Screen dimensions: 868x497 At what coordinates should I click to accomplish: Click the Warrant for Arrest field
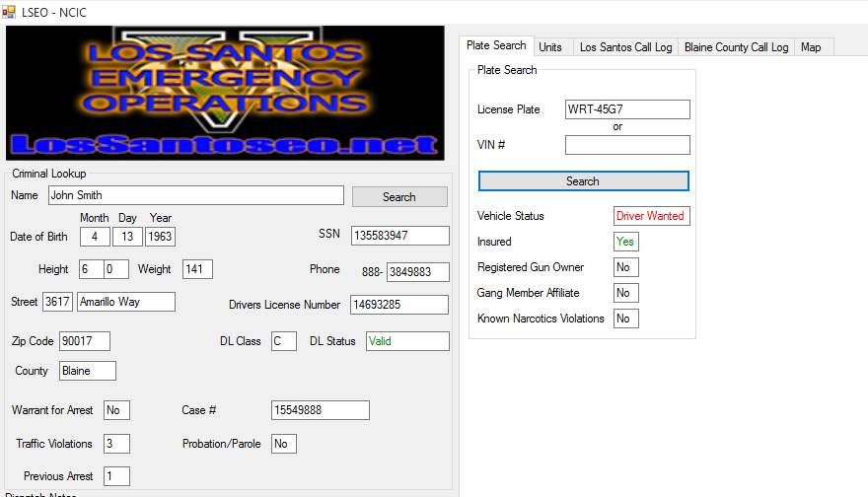(115, 410)
